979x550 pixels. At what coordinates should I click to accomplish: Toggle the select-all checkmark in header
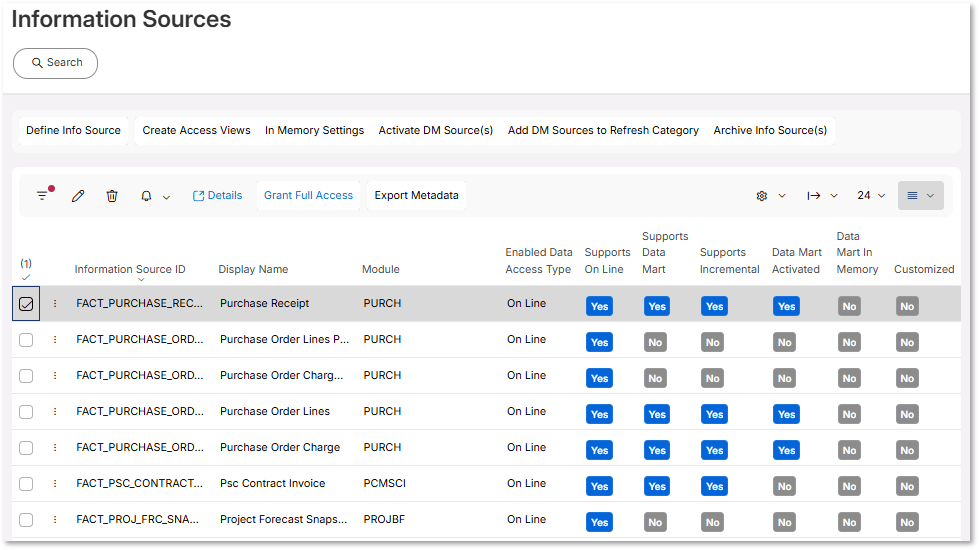(x=26, y=278)
